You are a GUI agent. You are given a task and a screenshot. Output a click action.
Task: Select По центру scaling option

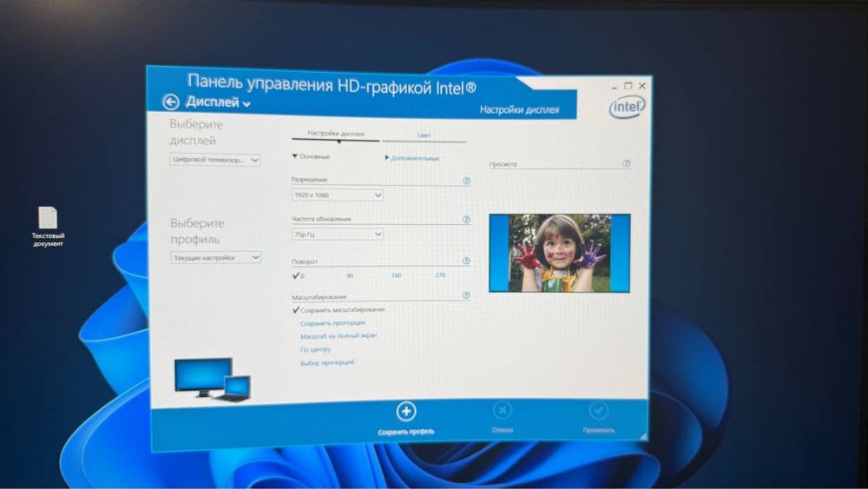pyautogui.click(x=316, y=349)
